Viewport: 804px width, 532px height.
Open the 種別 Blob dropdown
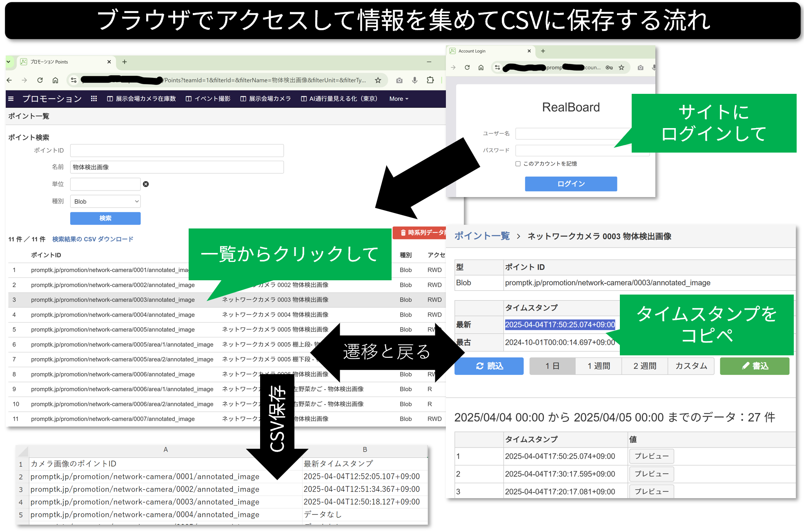coord(105,202)
